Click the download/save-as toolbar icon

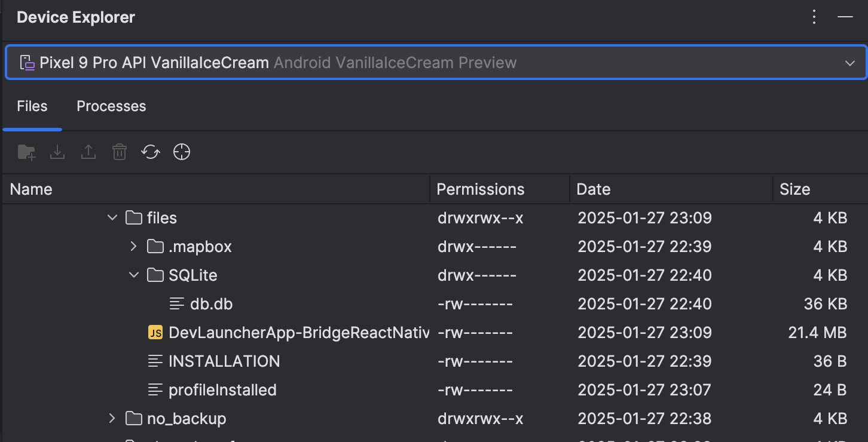[x=57, y=152]
